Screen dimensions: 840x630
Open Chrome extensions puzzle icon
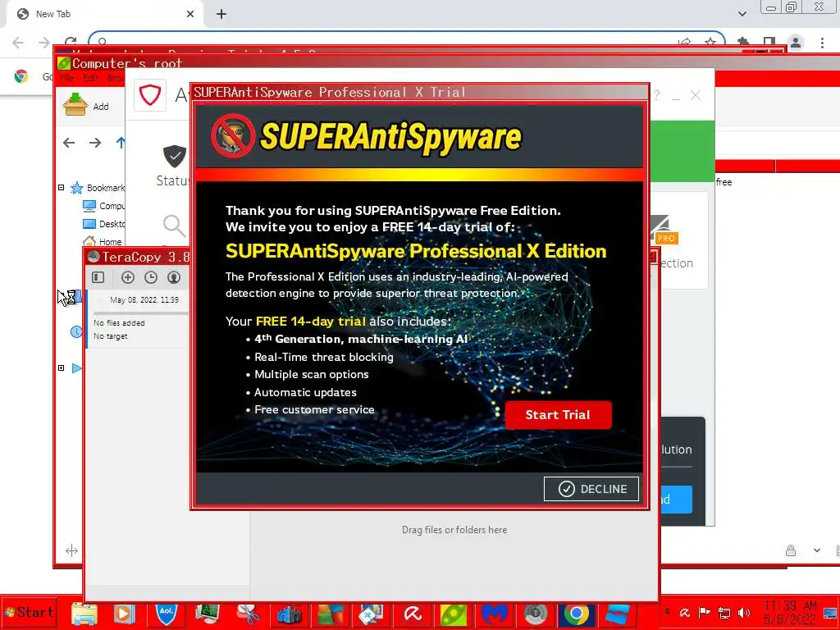pyautogui.click(x=743, y=42)
